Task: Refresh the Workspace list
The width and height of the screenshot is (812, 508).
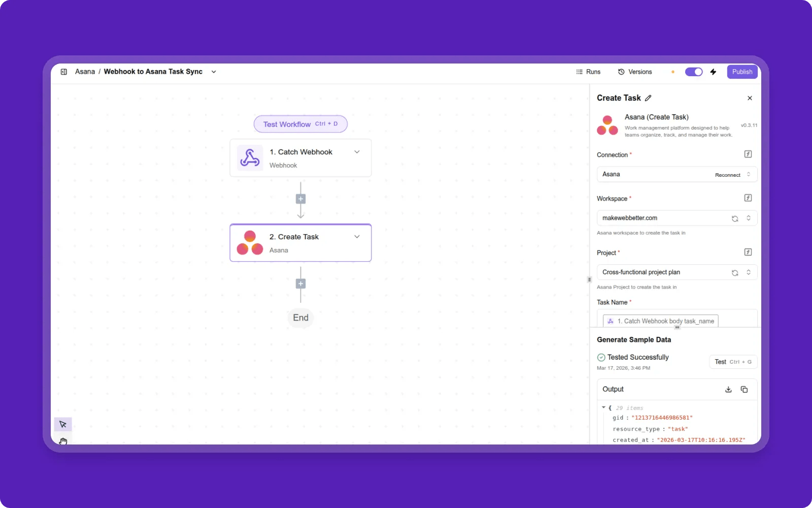Action: (x=734, y=218)
